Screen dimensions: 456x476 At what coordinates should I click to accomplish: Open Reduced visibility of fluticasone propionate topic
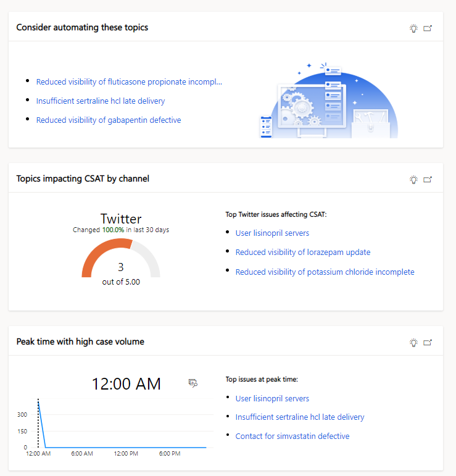(x=129, y=81)
